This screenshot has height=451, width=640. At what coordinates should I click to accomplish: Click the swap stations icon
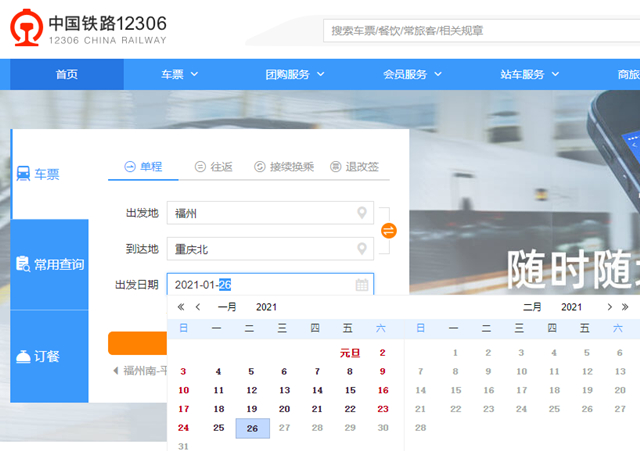(x=389, y=231)
